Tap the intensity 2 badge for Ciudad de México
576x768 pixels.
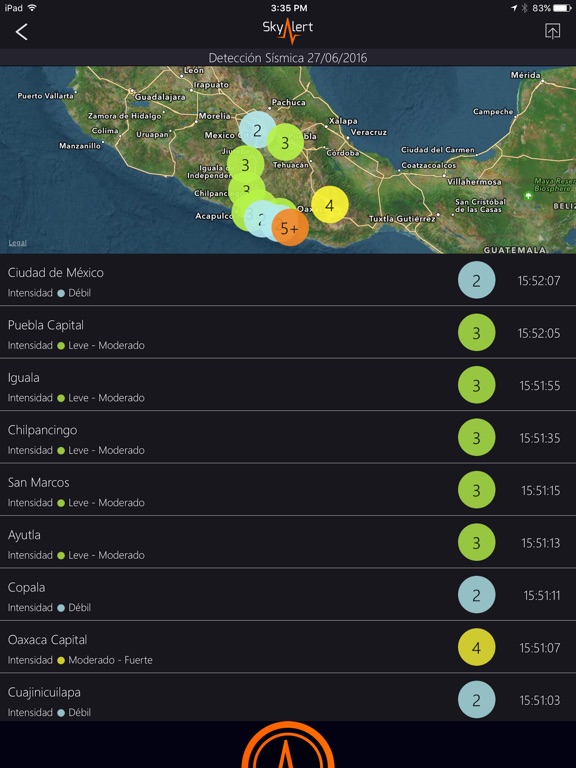pyautogui.click(x=476, y=280)
